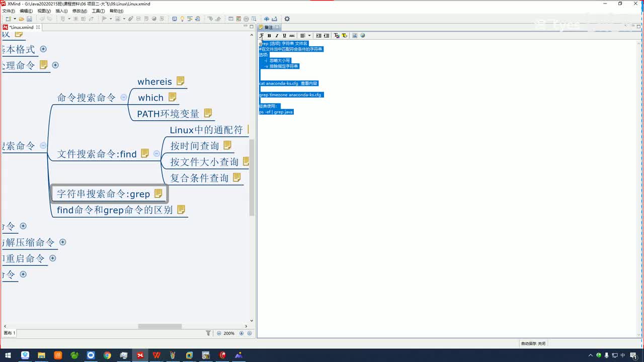The height and width of the screenshot is (362, 644).
Task: Open note icon on which topic
Action: click(x=173, y=97)
